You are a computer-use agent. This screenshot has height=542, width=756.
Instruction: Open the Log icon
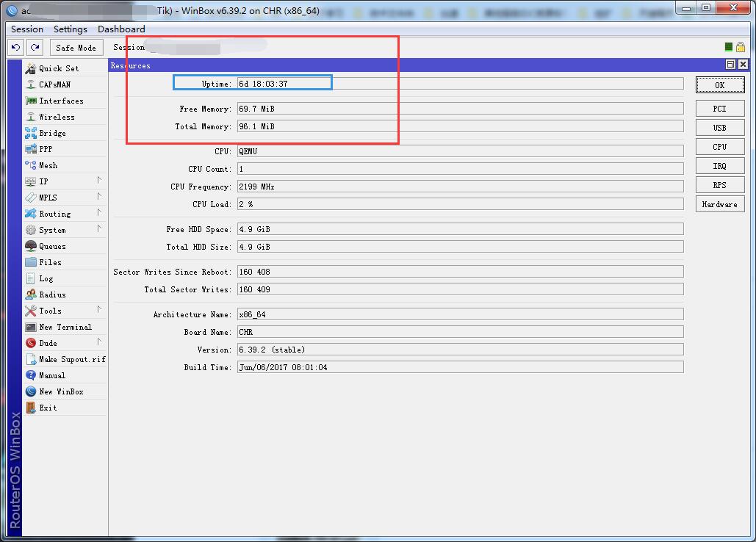(31, 278)
